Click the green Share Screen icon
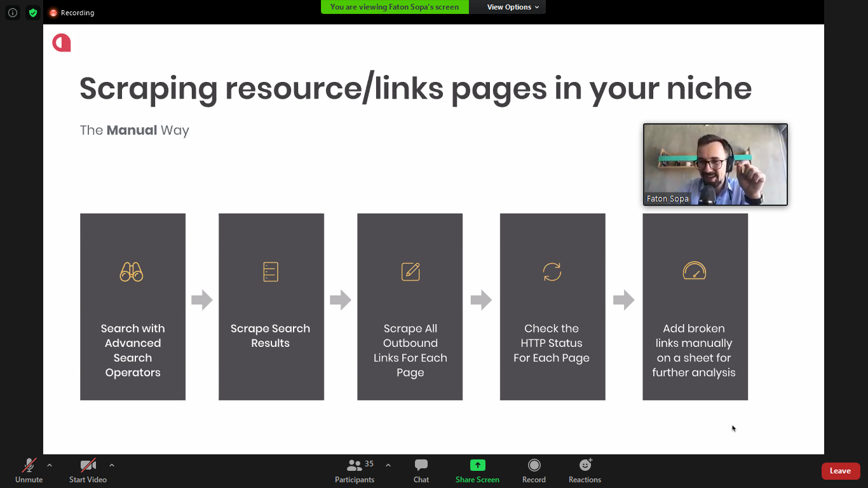The height and width of the screenshot is (488, 868). (x=477, y=465)
